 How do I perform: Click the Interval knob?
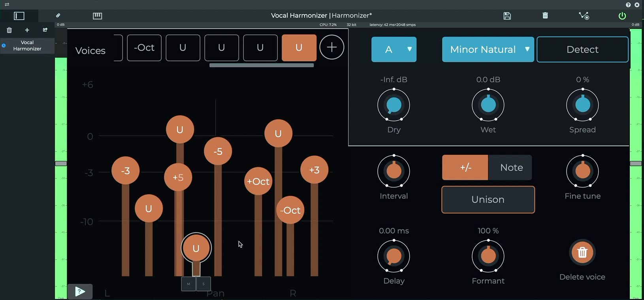[394, 171]
